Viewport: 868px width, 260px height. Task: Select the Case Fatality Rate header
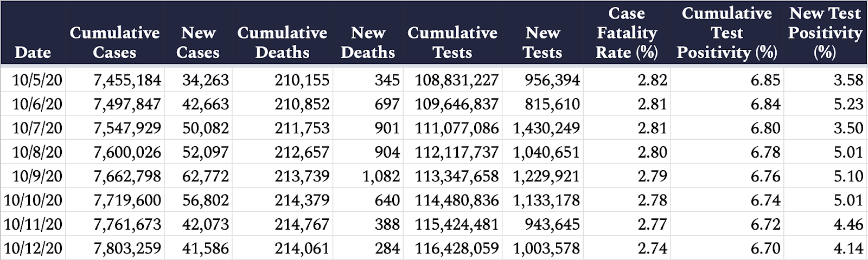pyautogui.click(x=627, y=32)
